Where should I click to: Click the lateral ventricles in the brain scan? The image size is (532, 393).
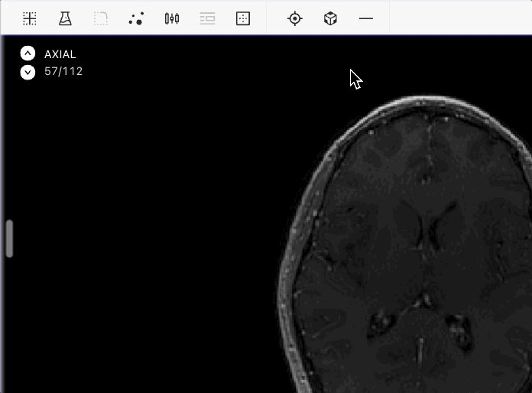[x=429, y=229]
